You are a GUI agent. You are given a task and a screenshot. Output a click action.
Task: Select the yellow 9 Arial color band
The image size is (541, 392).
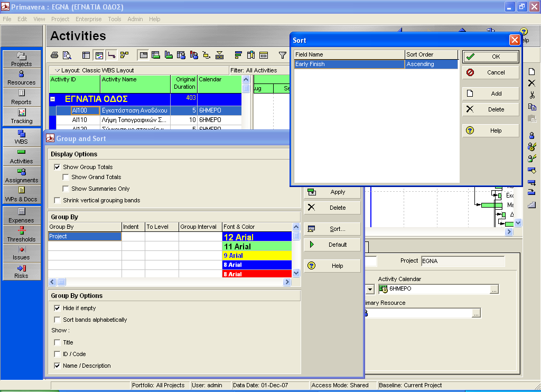(257, 256)
